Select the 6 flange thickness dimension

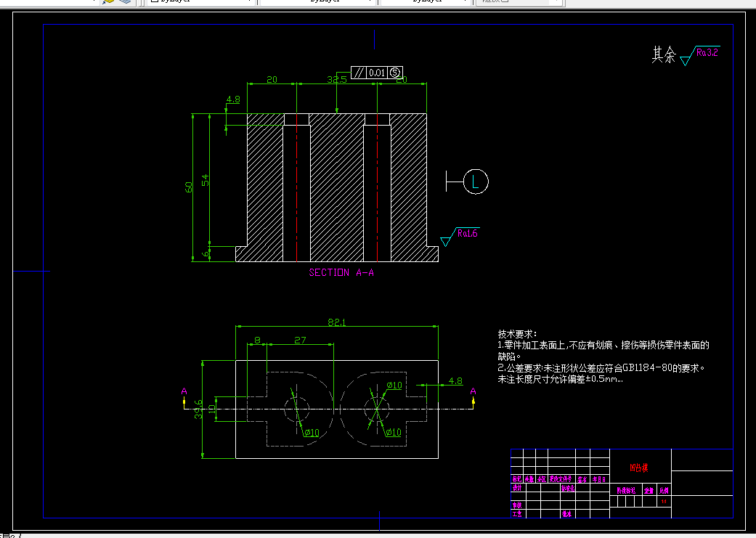[206, 253]
